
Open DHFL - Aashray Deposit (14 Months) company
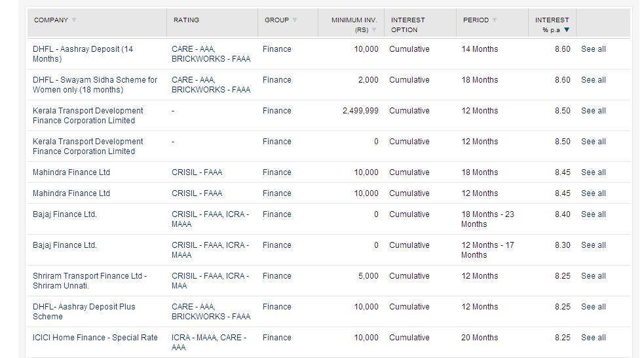click(x=83, y=54)
